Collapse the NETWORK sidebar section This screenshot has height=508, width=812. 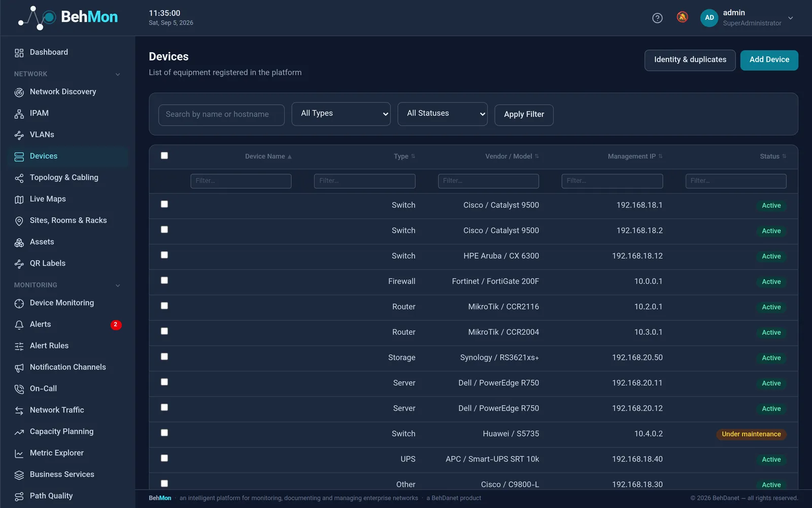pos(118,74)
